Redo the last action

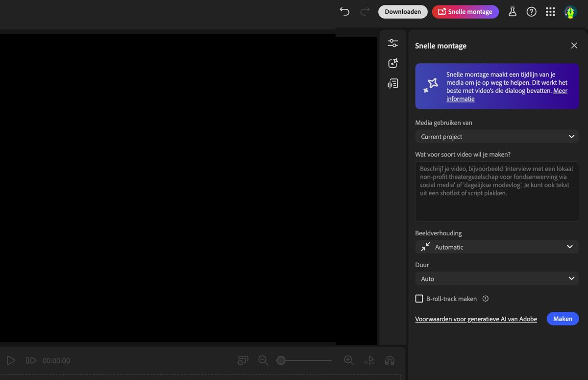pos(365,11)
